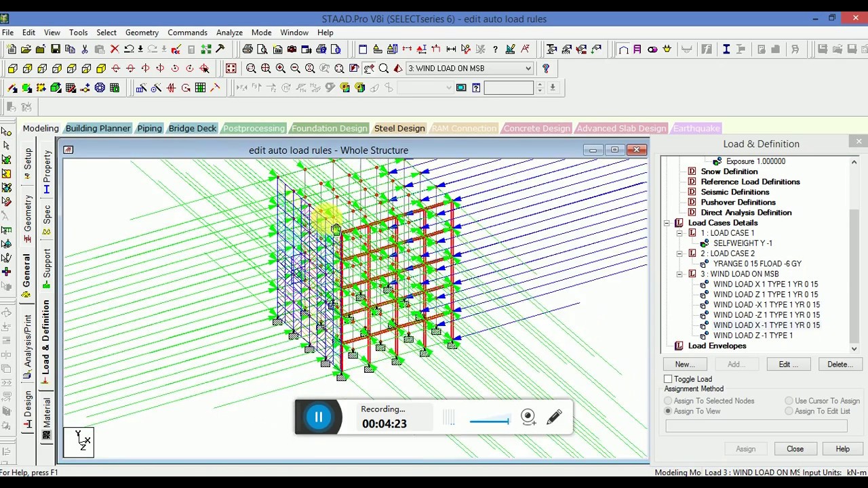Collapse the 2 : LOAD CASE 2 node
This screenshot has height=488, width=868.
point(679,253)
